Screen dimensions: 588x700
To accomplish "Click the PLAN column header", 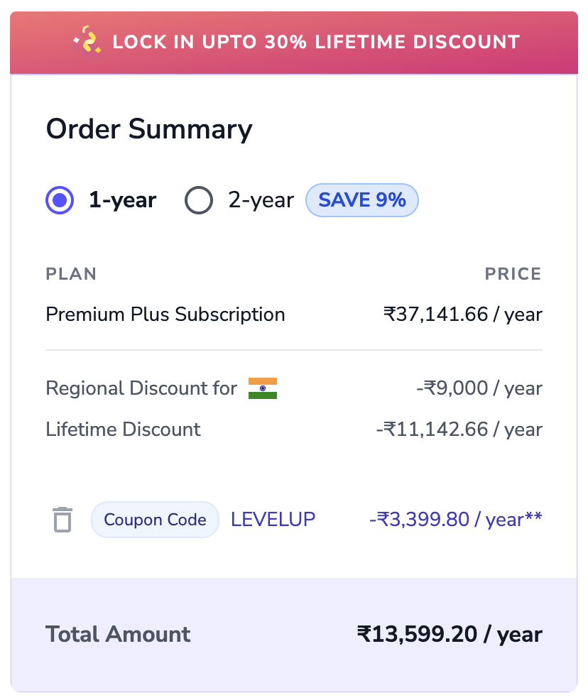I will (x=71, y=273).
